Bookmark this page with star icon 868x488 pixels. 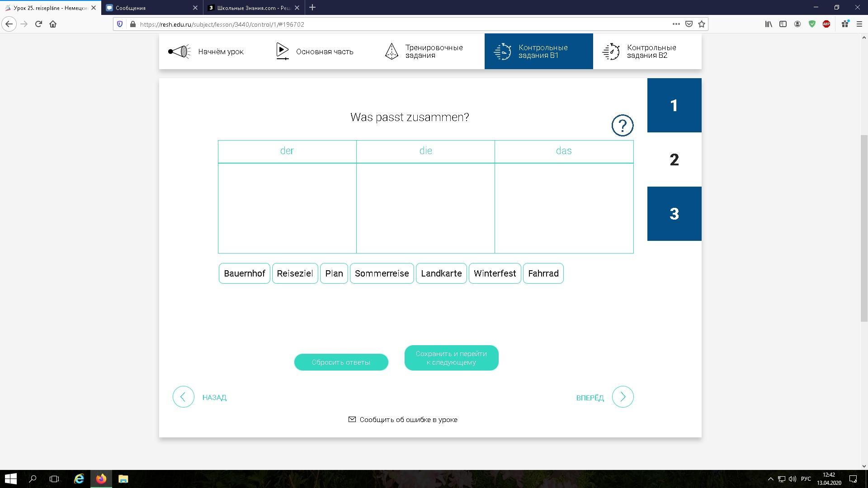pyautogui.click(x=701, y=24)
